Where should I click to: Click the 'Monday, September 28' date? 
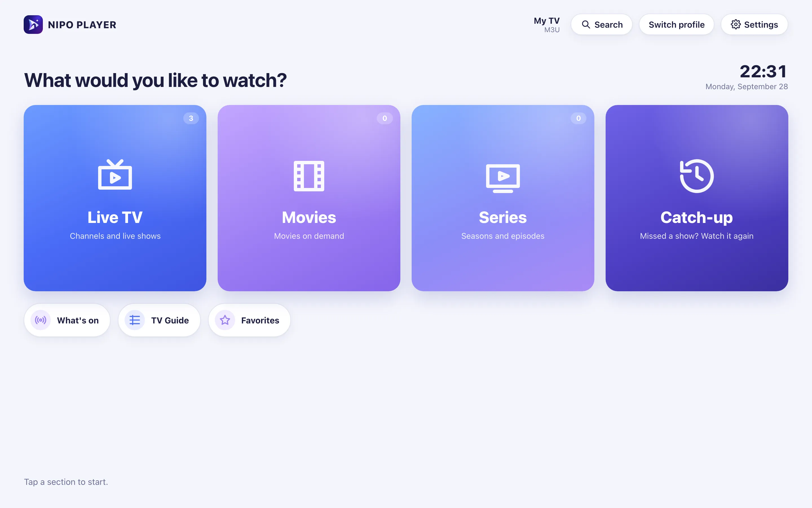click(x=747, y=87)
